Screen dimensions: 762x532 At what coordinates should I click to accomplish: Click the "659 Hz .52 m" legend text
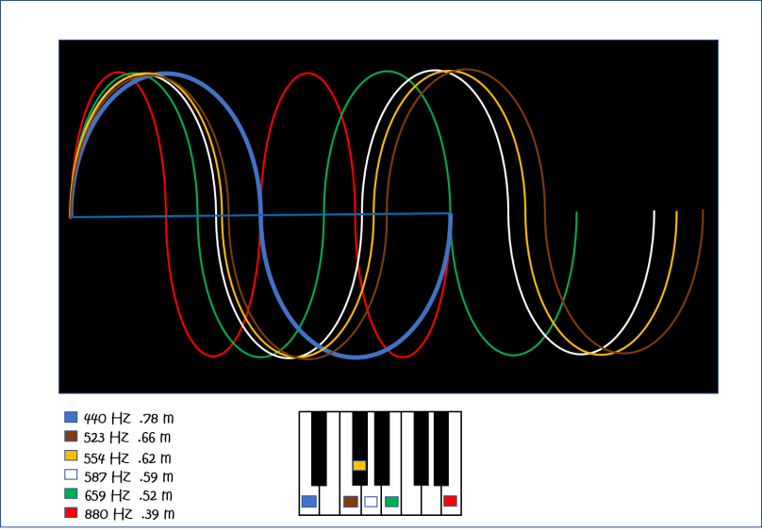tap(128, 495)
